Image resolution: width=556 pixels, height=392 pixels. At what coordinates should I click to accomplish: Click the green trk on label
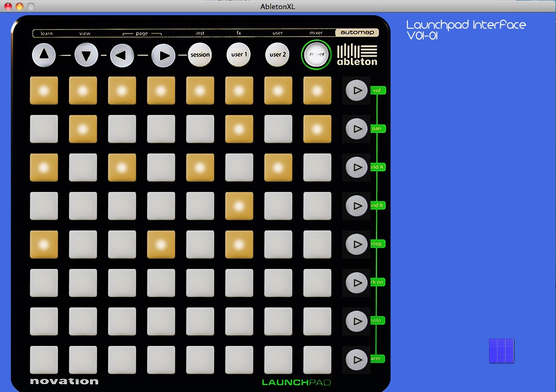[378, 282]
